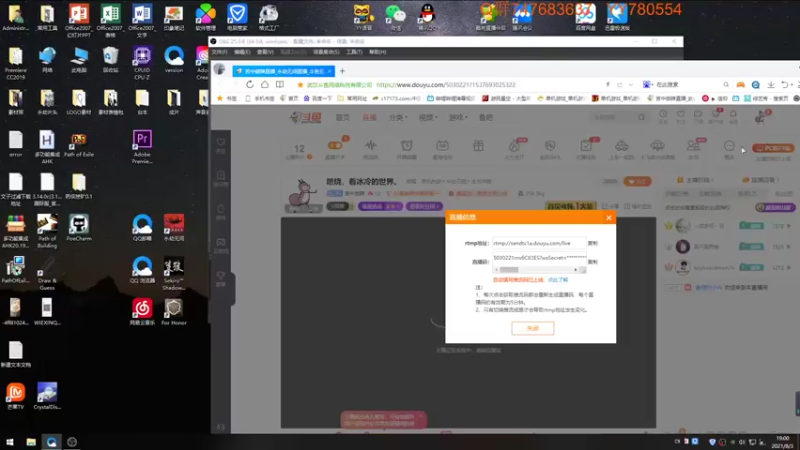Select the Douyu live room browser tab
The image size is (800, 450).
click(x=284, y=71)
